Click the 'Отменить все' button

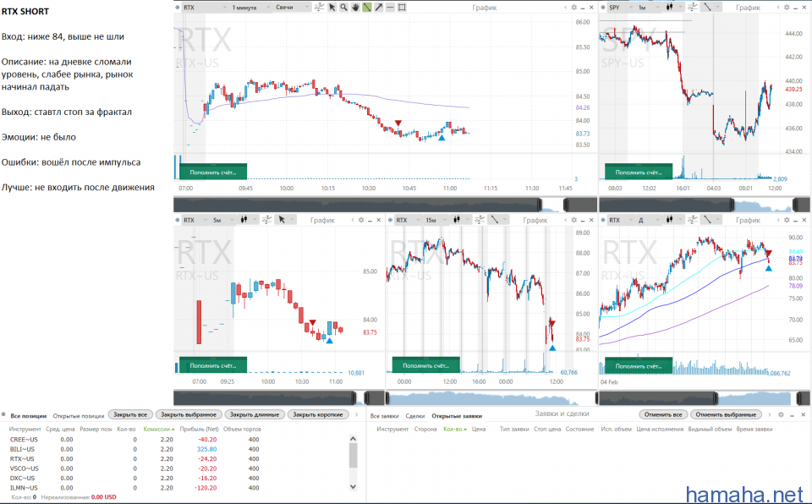(x=663, y=415)
